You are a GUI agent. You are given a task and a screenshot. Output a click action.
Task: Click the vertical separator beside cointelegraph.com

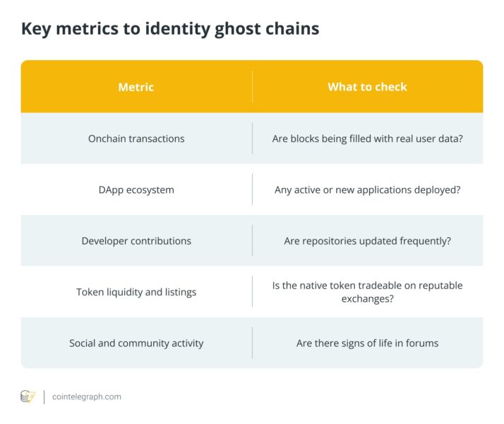point(44,396)
